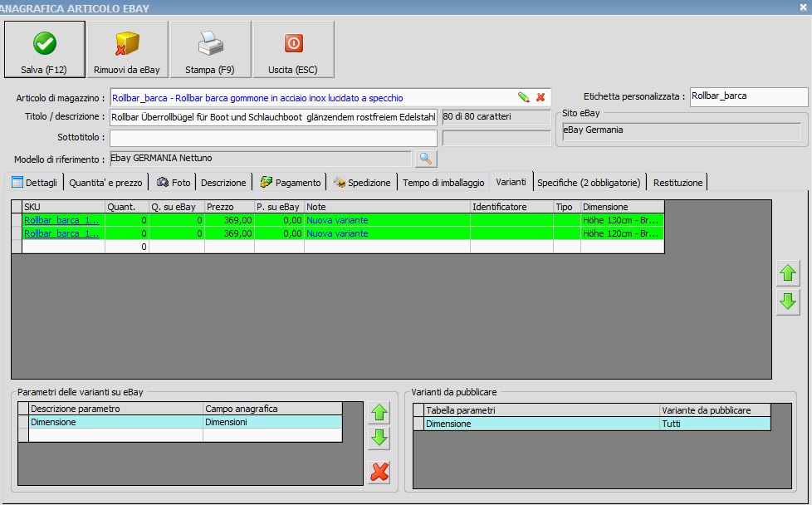Save the article with Salva (F12)

click(45, 49)
